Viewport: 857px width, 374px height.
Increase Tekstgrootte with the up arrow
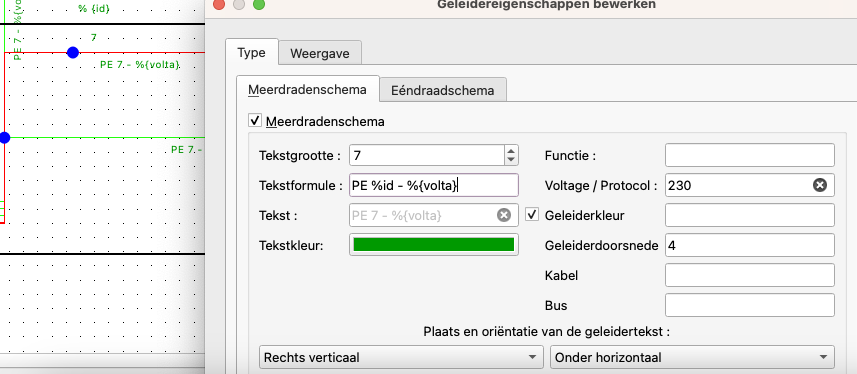tap(511, 151)
